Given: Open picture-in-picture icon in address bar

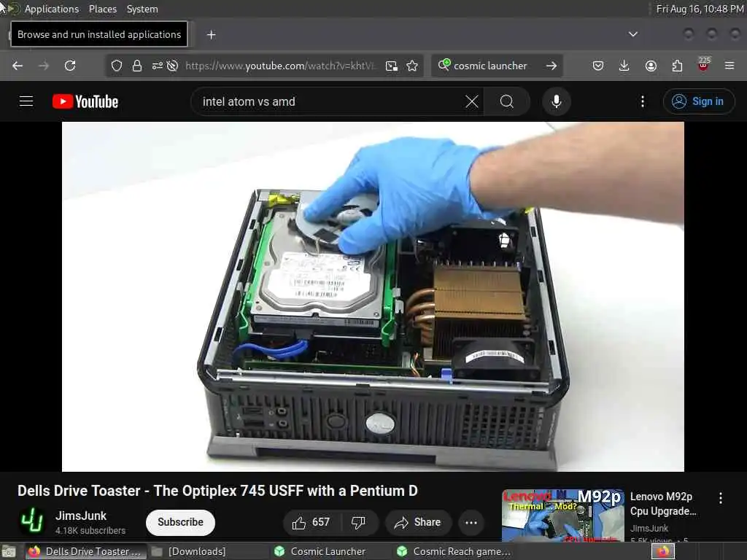Looking at the screenshot, I should click(x=392, y=66).
